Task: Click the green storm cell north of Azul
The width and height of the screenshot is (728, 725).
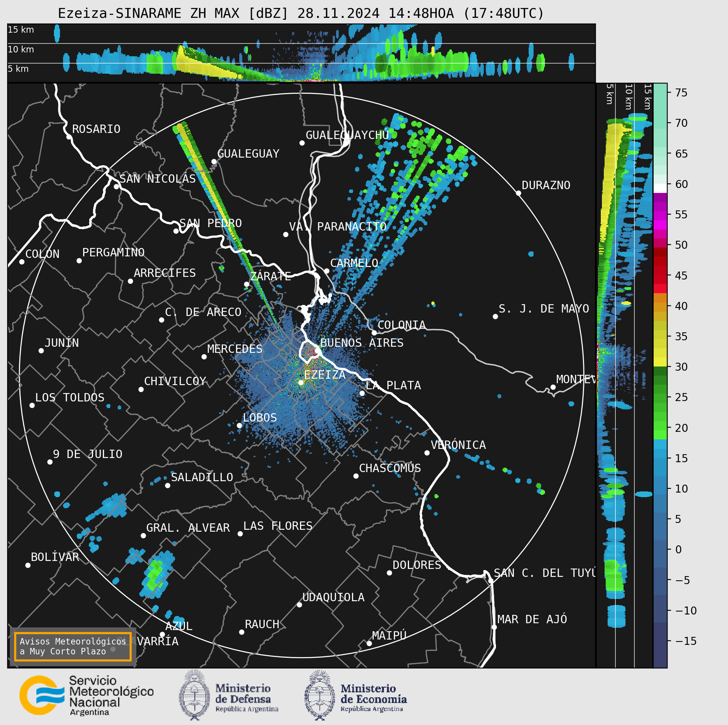Action: [x=156, y=574]
